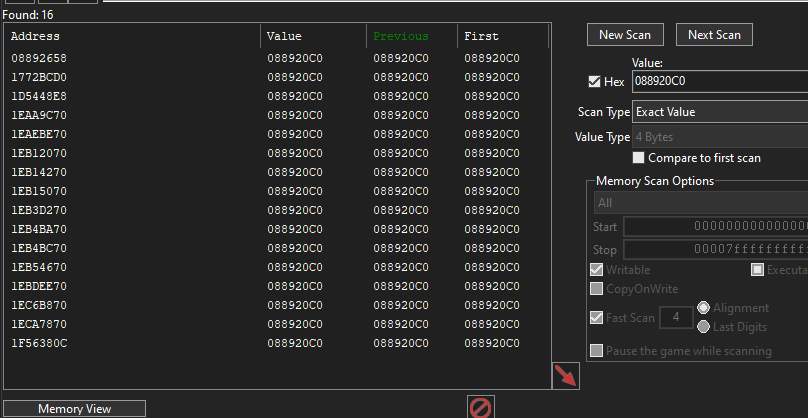Open the memory region All dropdown
This screenshot has height=418, width=808.
point(701,203)
